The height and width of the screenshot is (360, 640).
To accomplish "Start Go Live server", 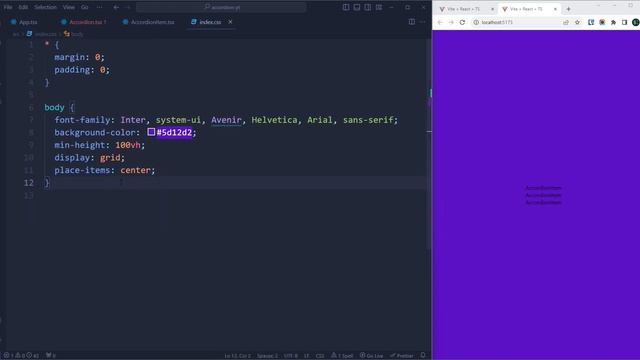I will (x=371, y=356).
